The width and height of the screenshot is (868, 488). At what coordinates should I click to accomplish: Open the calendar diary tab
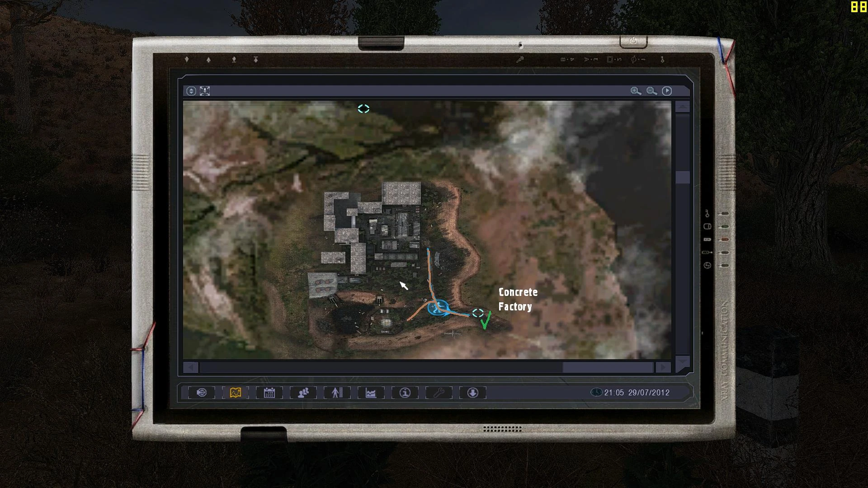pyautogui.click(x=269, y=393)
